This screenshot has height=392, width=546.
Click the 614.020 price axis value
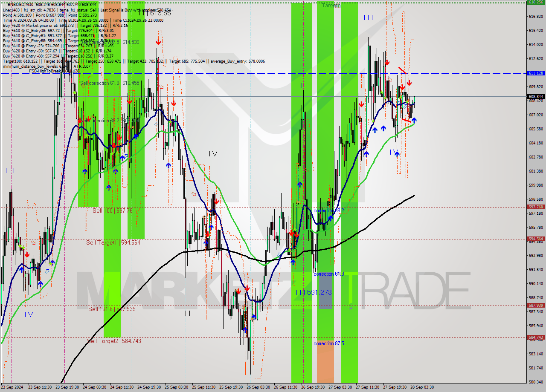536,45
